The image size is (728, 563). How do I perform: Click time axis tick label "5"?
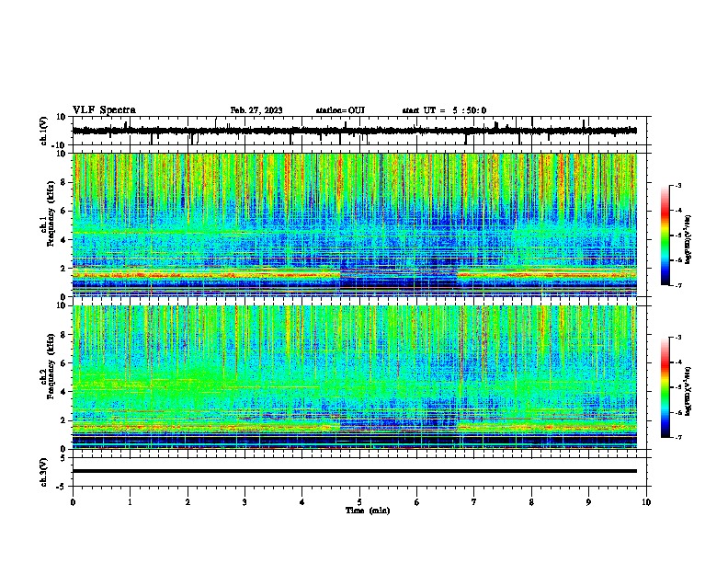coord(359,502)
